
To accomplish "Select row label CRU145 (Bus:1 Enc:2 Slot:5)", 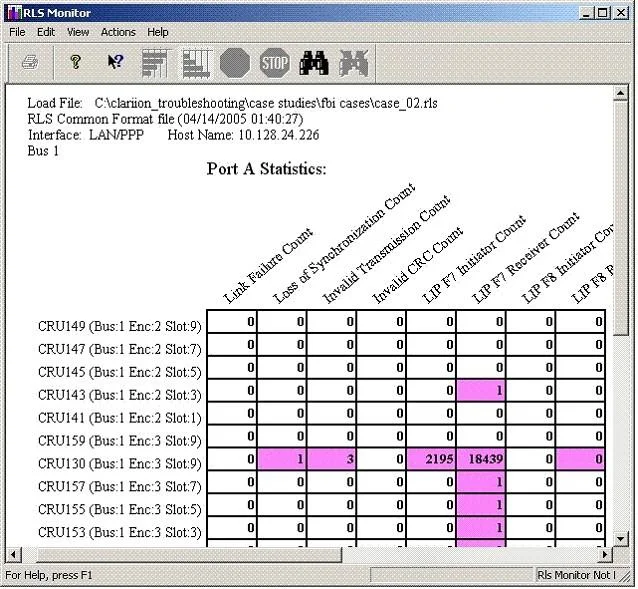I will pos(120,372).
